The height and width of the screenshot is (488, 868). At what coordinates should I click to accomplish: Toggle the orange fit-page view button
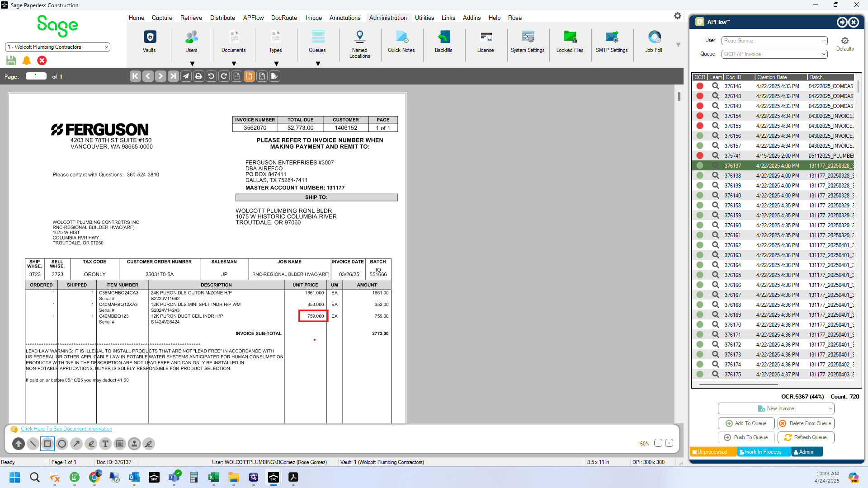point(249,76)
